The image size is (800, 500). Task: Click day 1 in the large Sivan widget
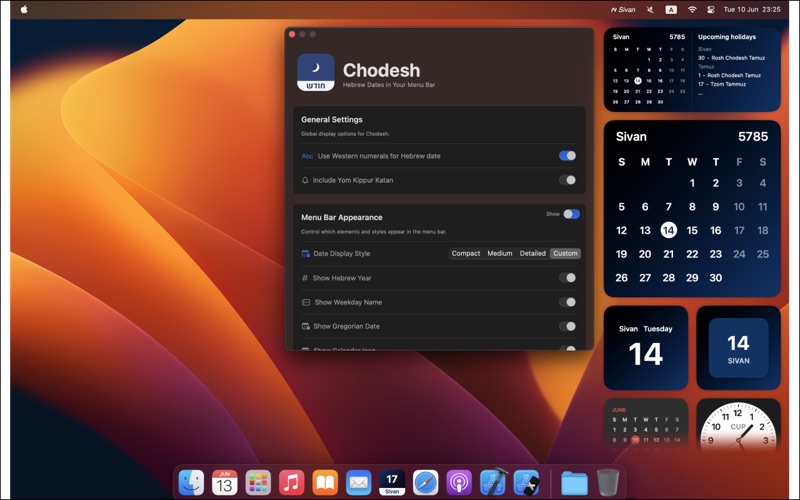point(692,183)
